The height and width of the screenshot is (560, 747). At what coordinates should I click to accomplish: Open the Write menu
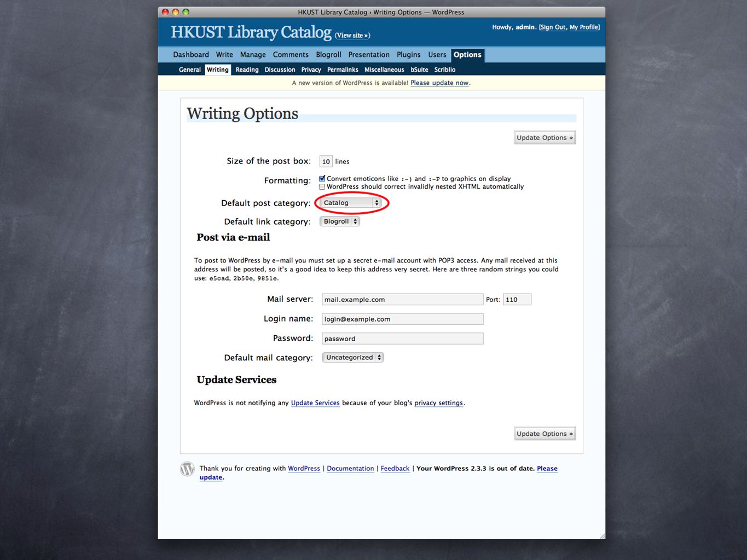pos(224,55)
